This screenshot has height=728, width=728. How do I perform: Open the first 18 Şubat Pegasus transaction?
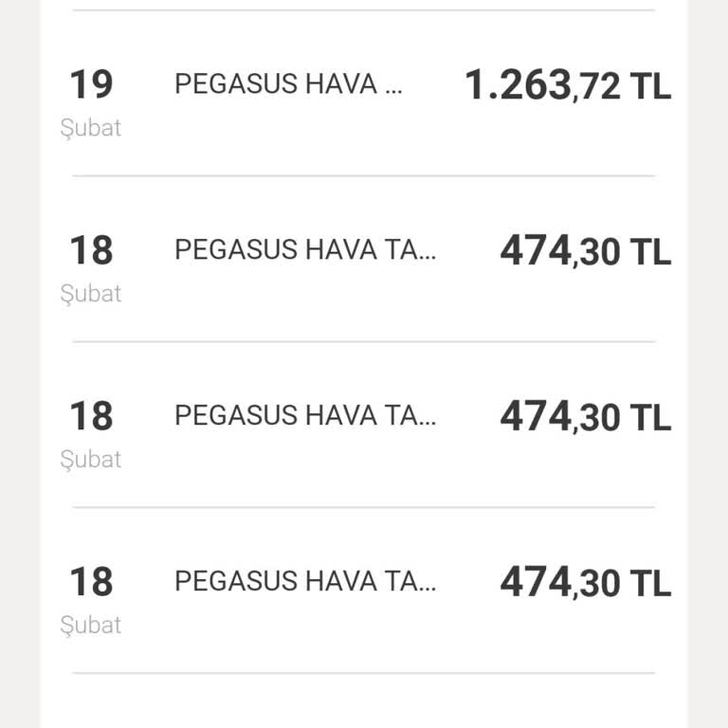(x=305, y=250)
